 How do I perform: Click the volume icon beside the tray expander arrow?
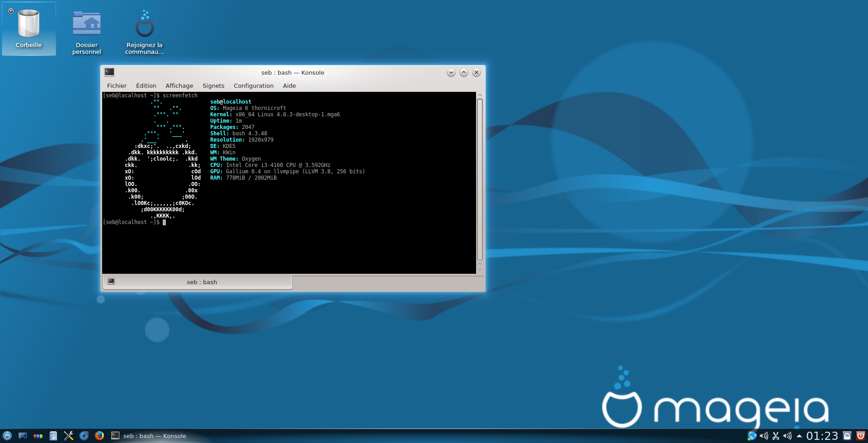[x=788, y=436]
